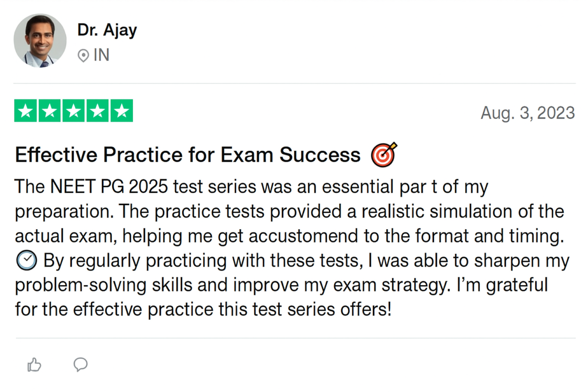Open the Dr. Ajay reviewer name
This screenshot has width=588, height=392.
[107, 30]
